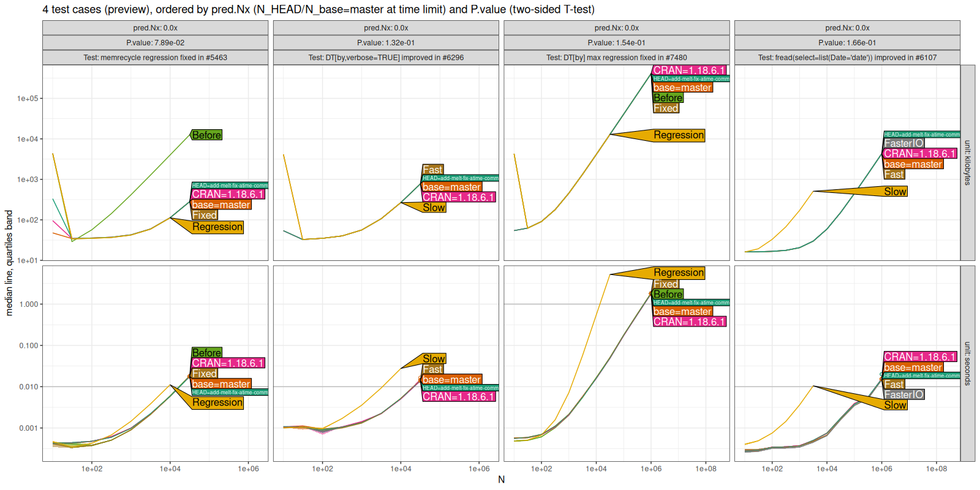Click "FasterIO" label in fread seconds panel
980x490 pixels.
pos(903,394)
